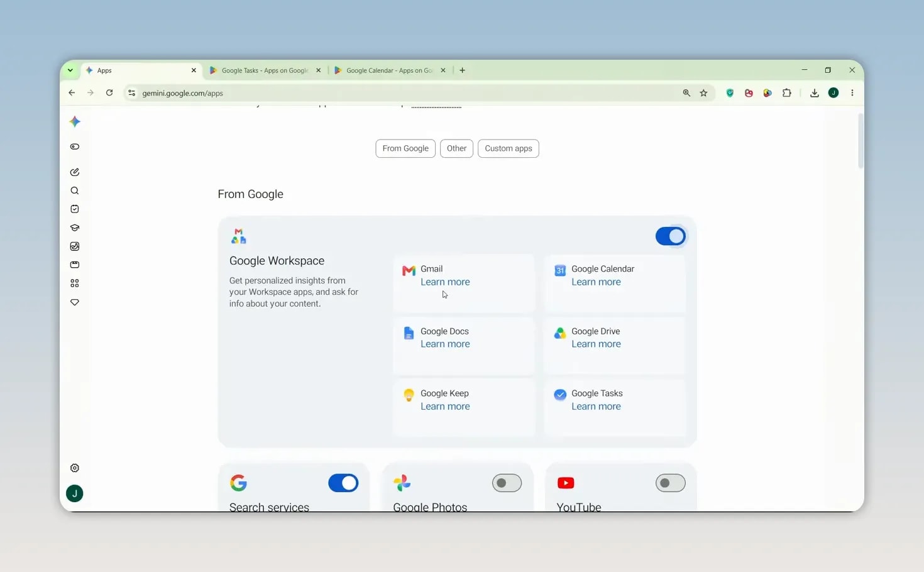This screenshot has height=572, width=924.
Task: Open the settings gear in sidebar
Action: point(75,468)
